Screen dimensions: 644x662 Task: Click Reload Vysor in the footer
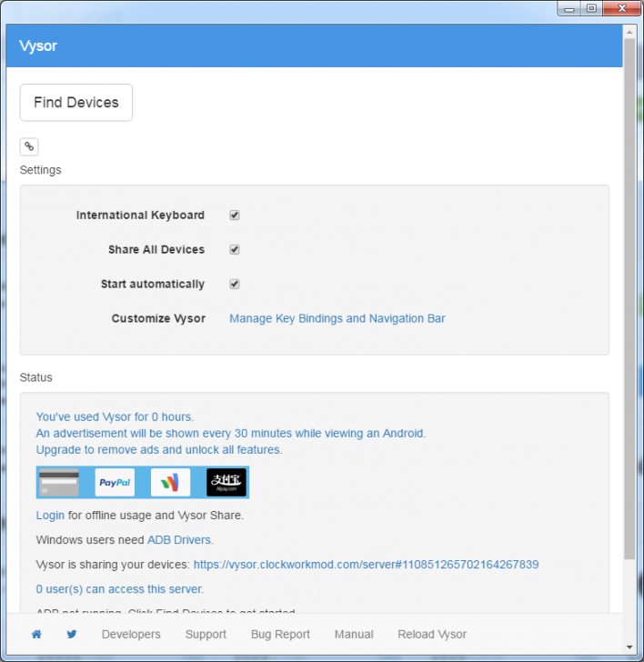(x=432, y=634)
